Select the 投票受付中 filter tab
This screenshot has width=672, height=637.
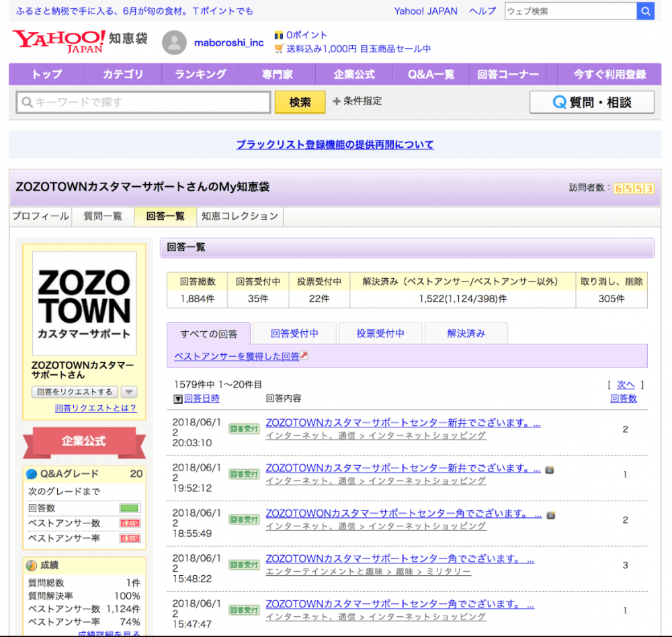(x=380, y=333)
